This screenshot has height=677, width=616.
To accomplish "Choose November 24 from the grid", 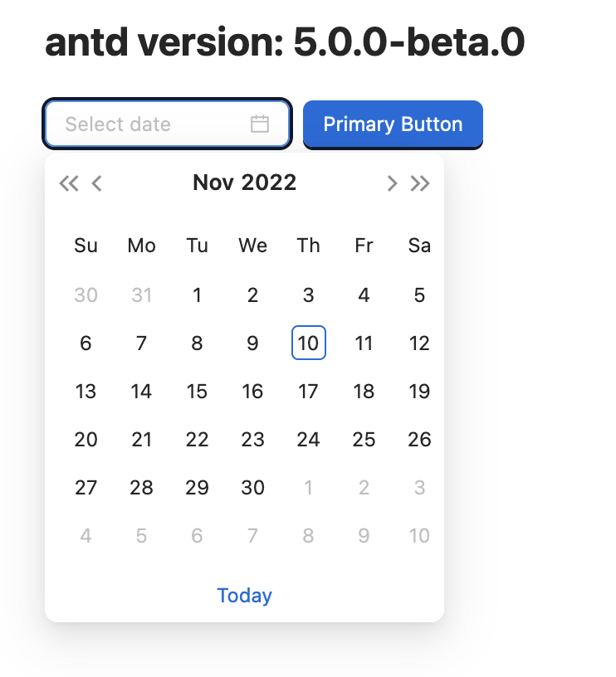I will coord(308,439).
